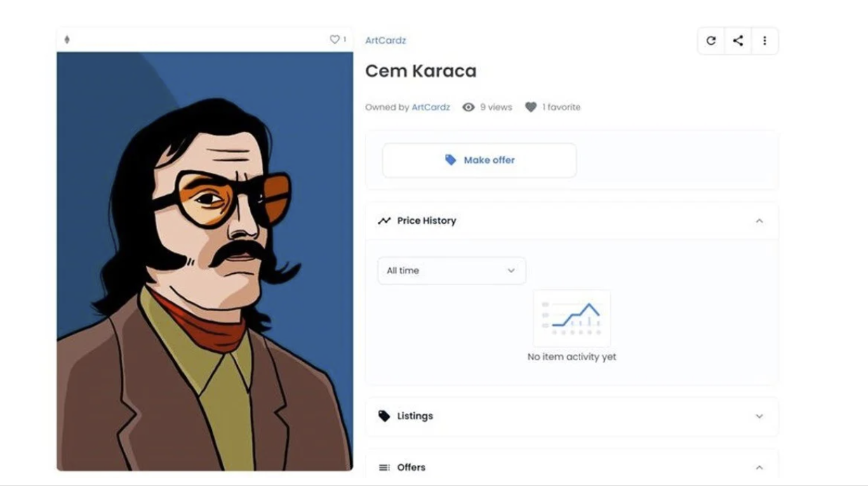Click the refresh metadata icon
Viewport: 868px width, 495px height.
point(711,41)
